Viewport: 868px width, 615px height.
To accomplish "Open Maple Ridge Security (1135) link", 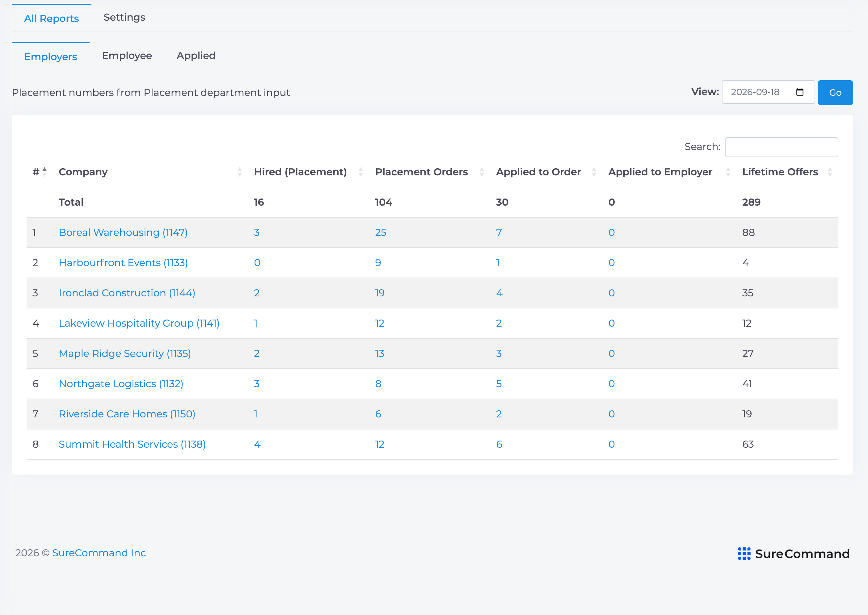I will point(125,354).
